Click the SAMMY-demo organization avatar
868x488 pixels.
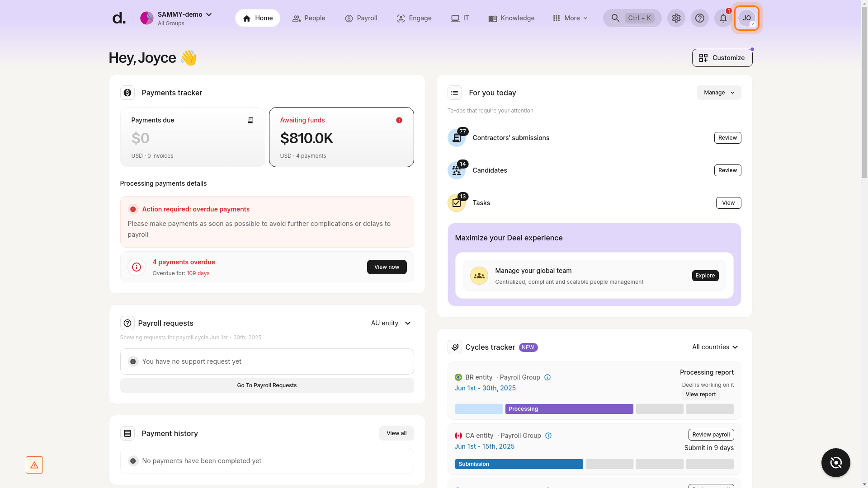[x=146, y=18]
